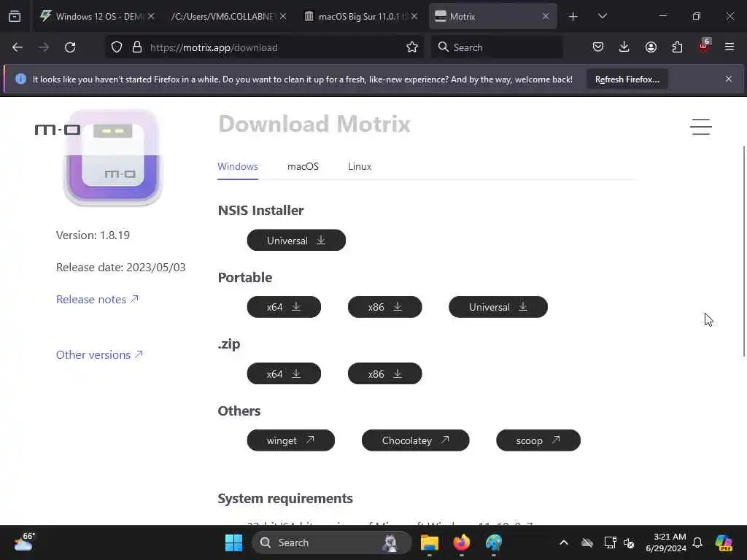Open the Firefox application menu
The image size is (747, 560).
click(x=729, y=47)
